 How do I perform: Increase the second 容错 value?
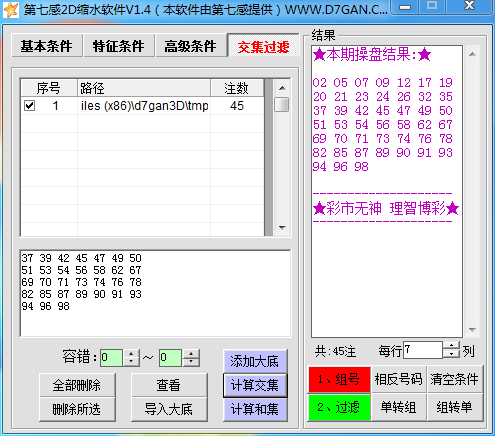tap(191, 354)
